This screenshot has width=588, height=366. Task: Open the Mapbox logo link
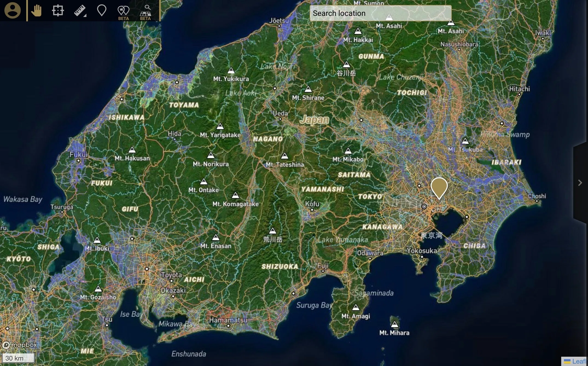tap(19, 345)
